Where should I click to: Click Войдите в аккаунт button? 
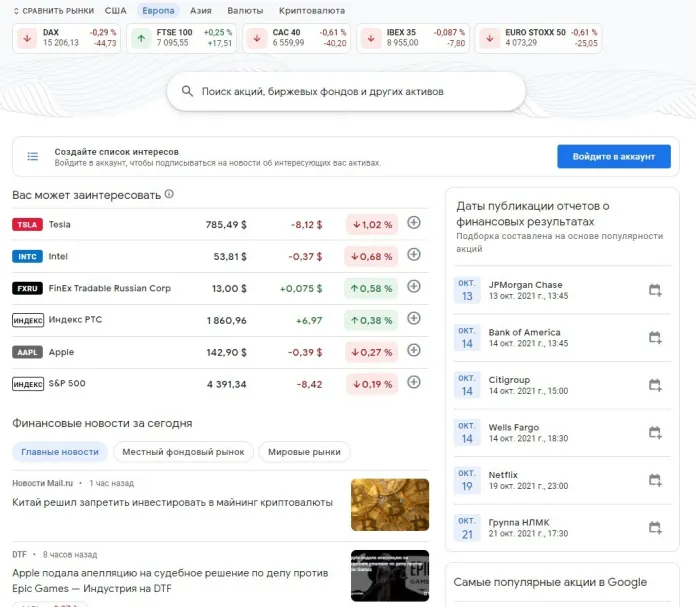tap(614, 156)
